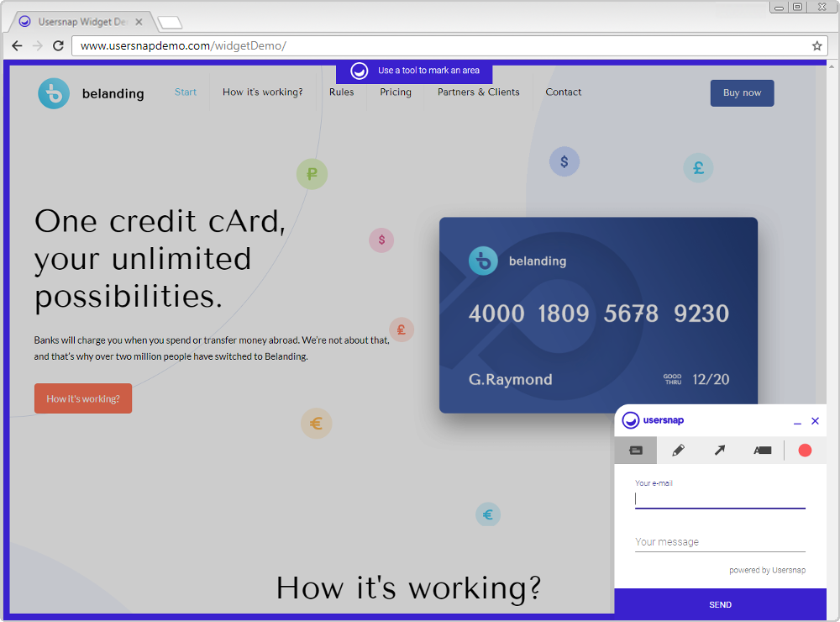Click the pink dollar coin icon
The image size is (840, 622).
tap(381, 240)
